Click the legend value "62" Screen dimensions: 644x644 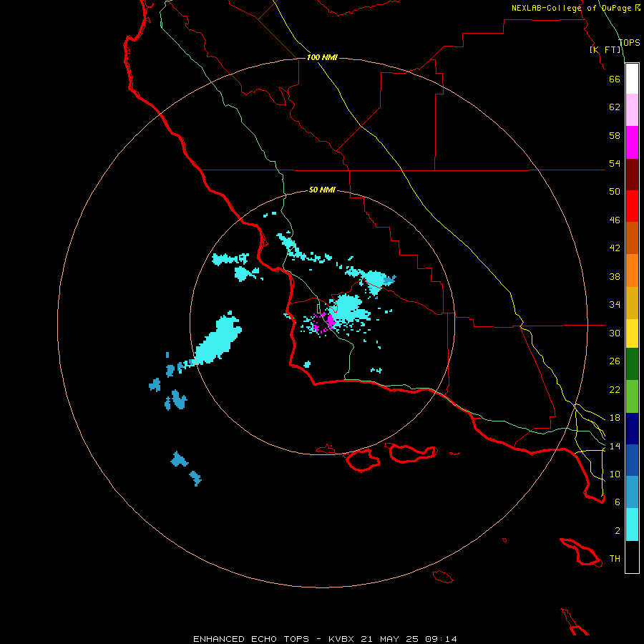(615, 107)
